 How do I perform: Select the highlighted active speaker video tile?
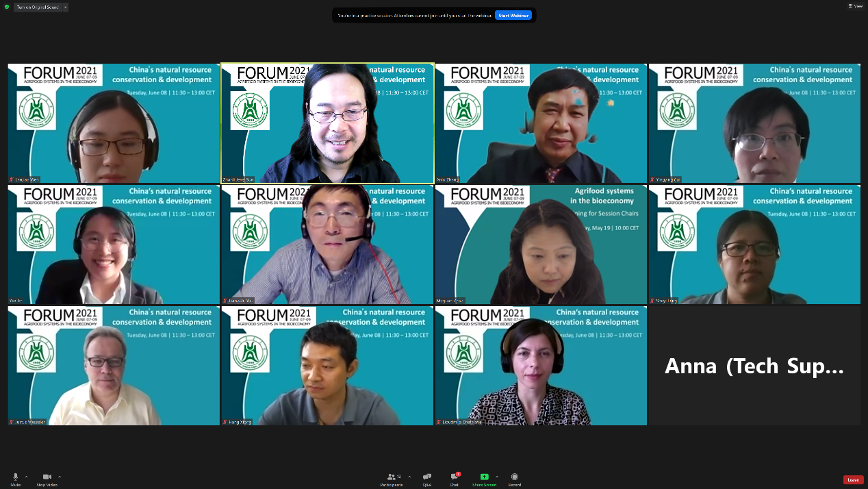tap(327, 123)
